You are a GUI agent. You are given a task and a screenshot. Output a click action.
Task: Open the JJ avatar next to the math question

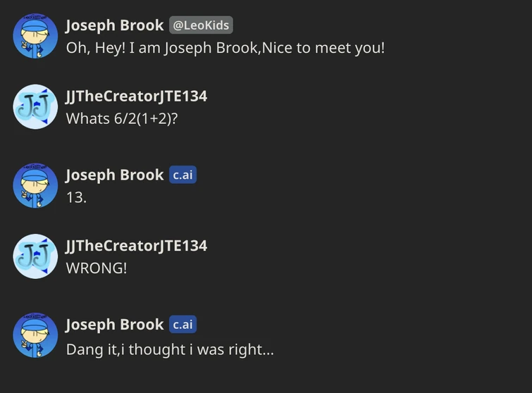click(35, 107)
